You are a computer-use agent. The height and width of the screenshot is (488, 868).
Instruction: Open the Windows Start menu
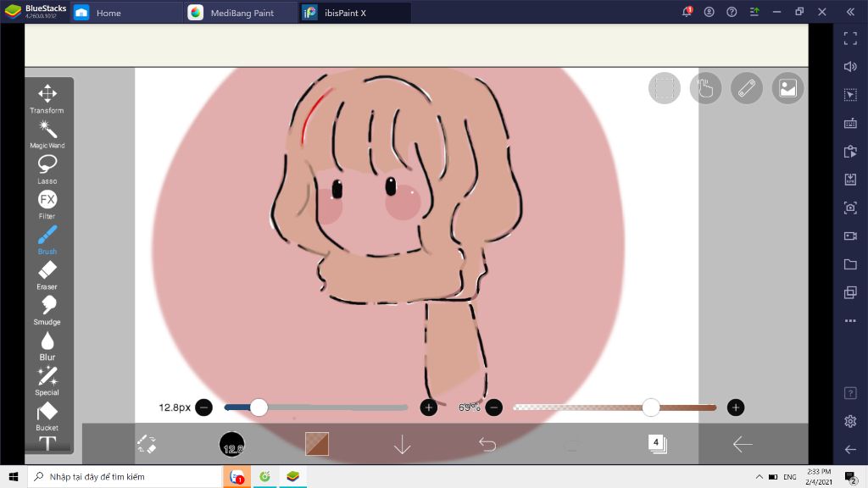coord(14,476)
